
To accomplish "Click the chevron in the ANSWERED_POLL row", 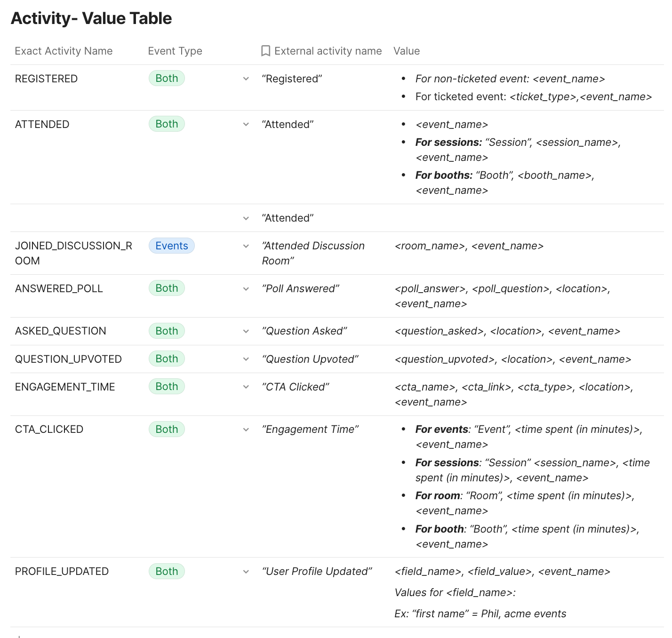I will [x=246, y=289].
